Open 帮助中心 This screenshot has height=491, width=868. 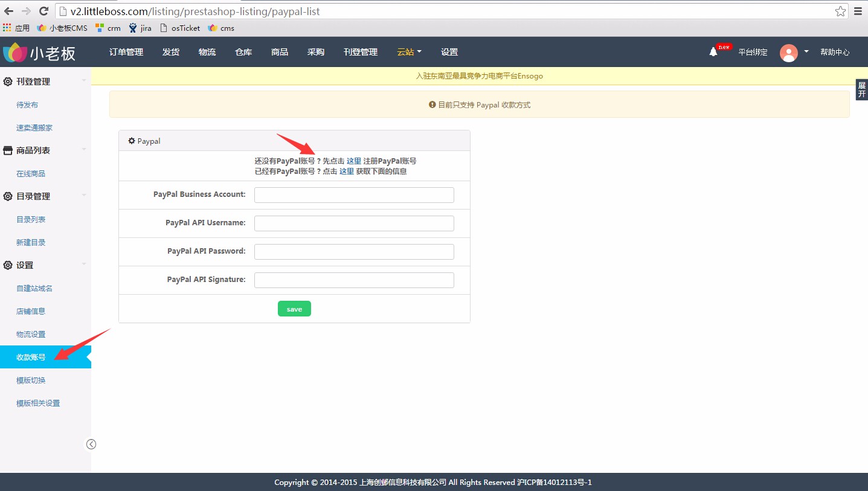(835, 52)
